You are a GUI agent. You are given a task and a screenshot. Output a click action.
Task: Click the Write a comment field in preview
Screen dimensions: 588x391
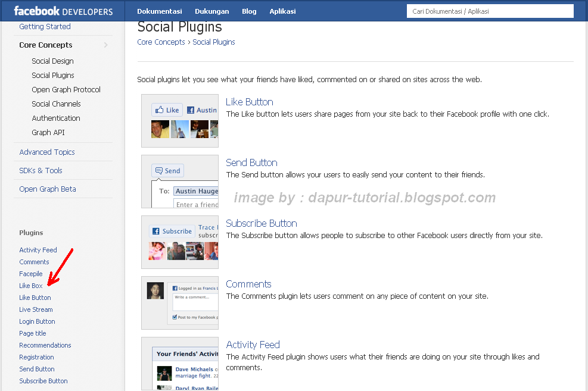(x=195, y=302)
